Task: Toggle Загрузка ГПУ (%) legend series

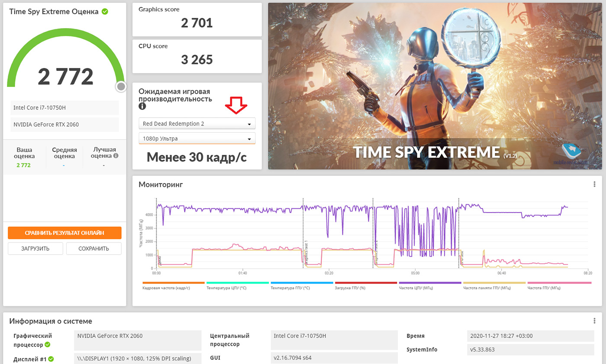Action: click(365, 285)
